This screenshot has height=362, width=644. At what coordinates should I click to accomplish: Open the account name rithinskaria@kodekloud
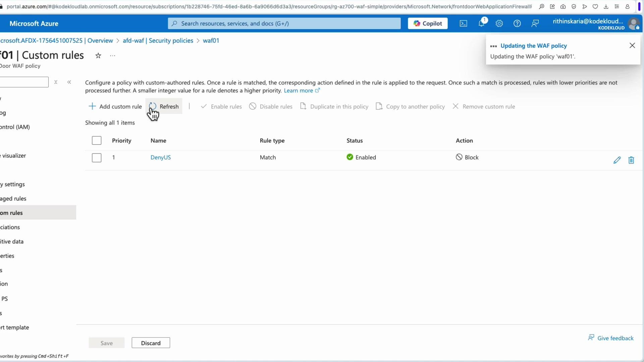coord(588,21)
